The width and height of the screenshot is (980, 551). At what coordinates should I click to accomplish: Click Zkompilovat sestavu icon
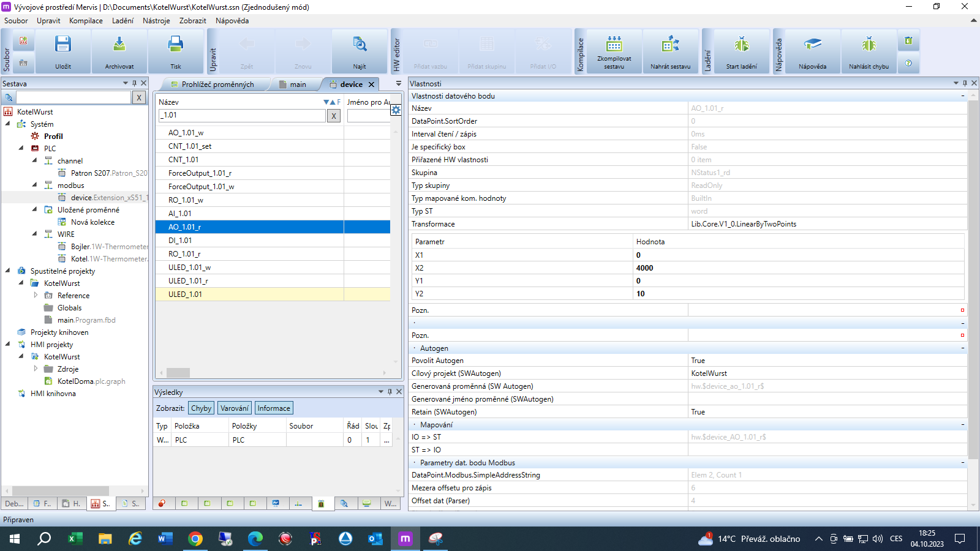click(614, 45)
